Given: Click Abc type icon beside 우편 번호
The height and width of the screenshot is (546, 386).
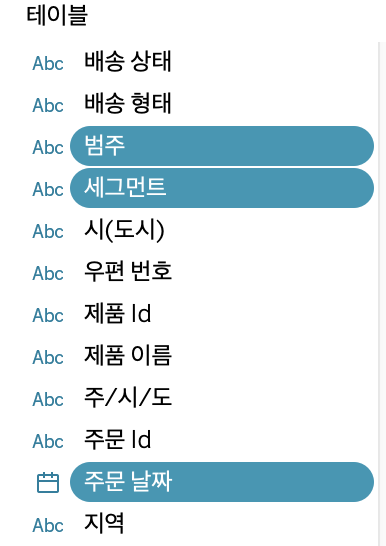Looking at the screenshot, I should pyautogui.click(x=48, y=274).
